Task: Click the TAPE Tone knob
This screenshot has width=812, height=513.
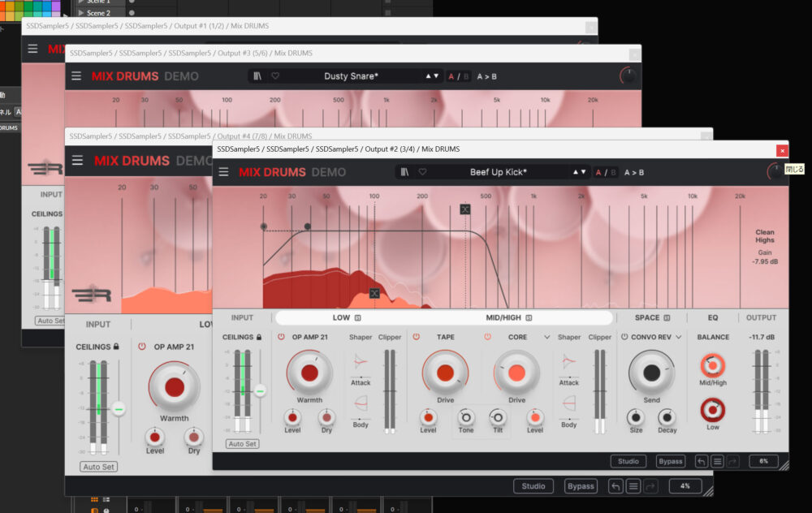Action: pos(465,417)
